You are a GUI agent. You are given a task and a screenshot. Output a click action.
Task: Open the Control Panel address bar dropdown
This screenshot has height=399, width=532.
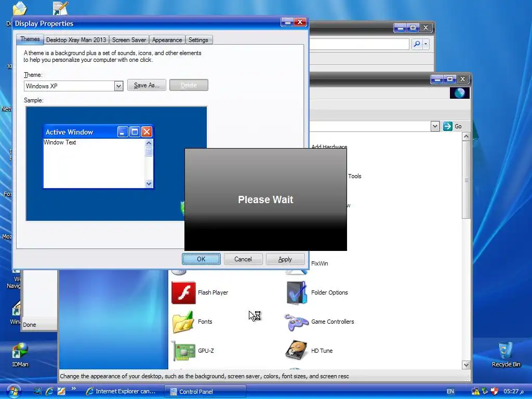[435, 126]
